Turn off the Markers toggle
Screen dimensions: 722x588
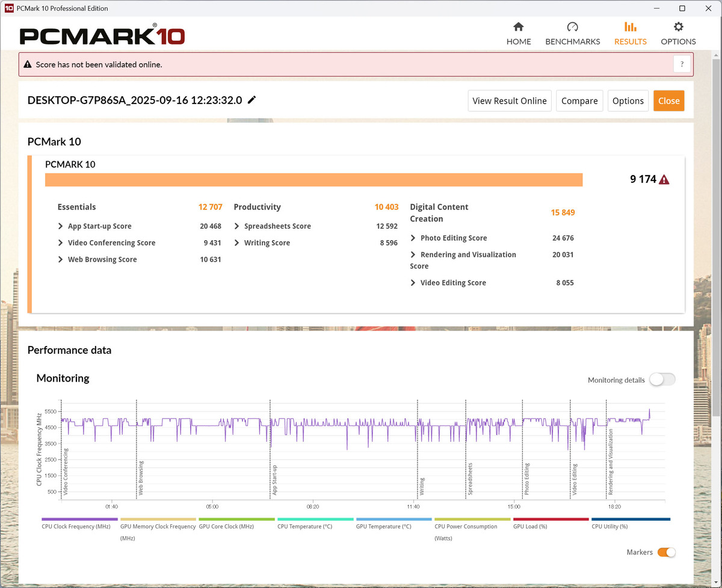click(666, 552)
